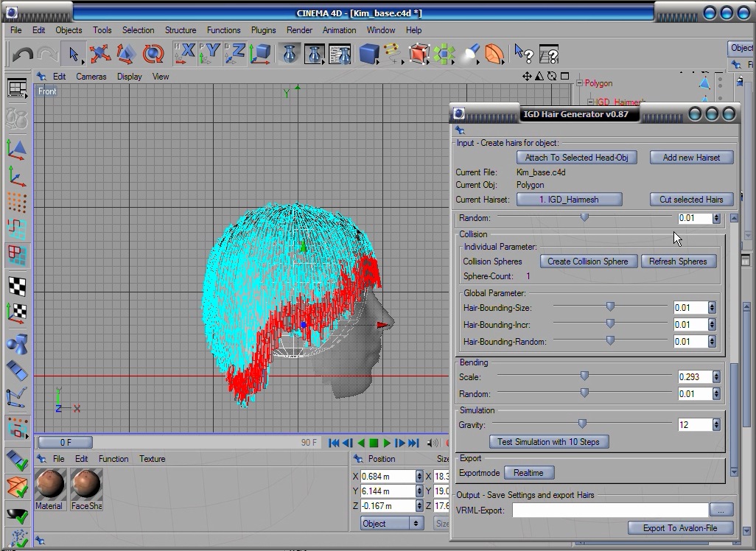The width and height of the screenshot is (756, 551).
Task: Click the Bending Scale slider handle
Action: pyautogui.click(x=584, y=376)
